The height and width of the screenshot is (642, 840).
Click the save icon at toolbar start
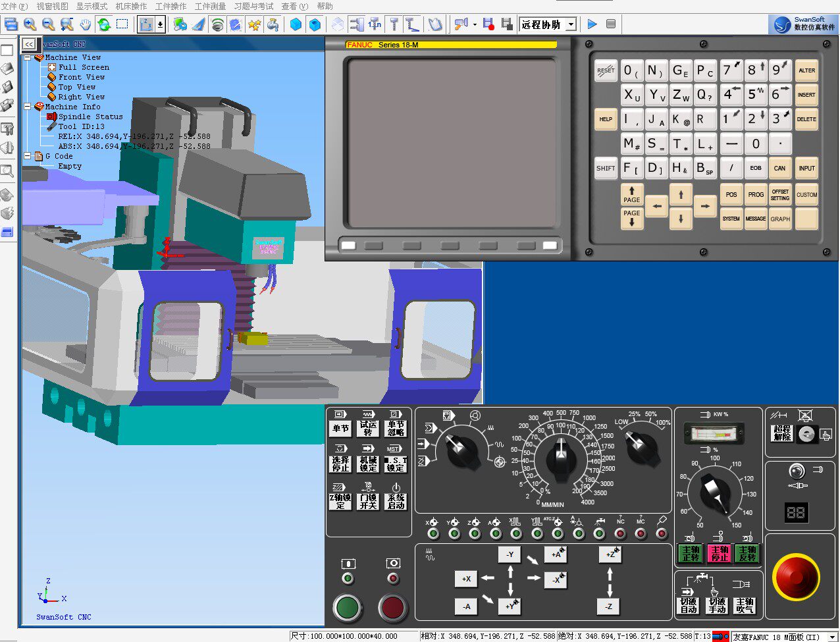click(11, 24)
